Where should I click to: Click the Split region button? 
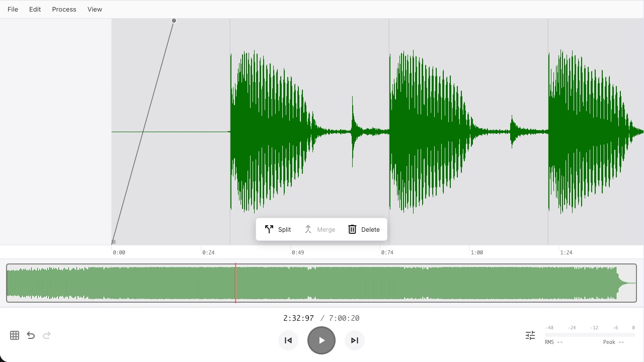[x=278, y=229]
